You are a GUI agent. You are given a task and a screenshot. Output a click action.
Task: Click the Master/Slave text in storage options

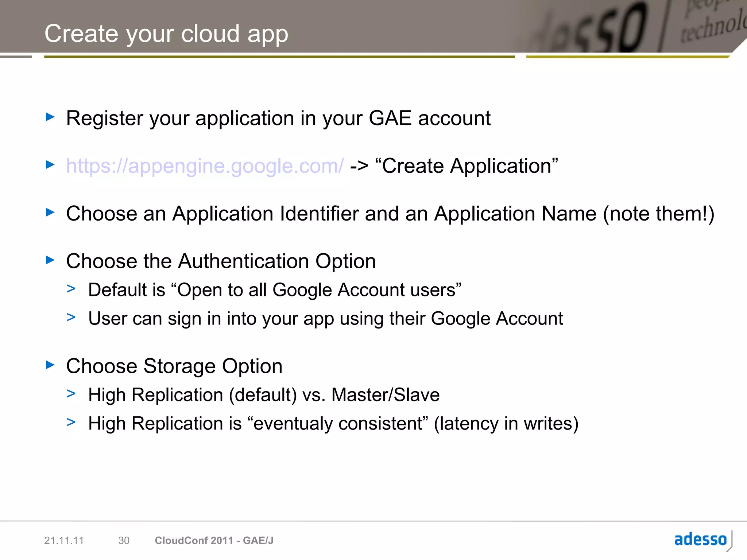tap(385, 395)
